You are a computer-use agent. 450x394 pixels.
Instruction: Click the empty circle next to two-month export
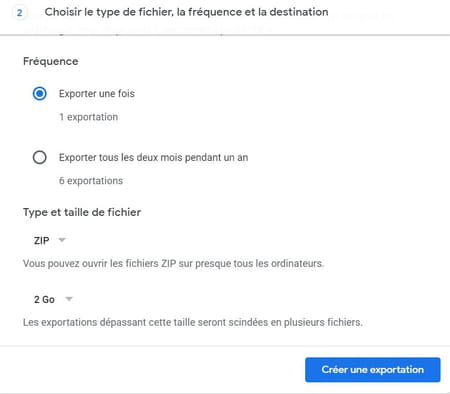40,157
